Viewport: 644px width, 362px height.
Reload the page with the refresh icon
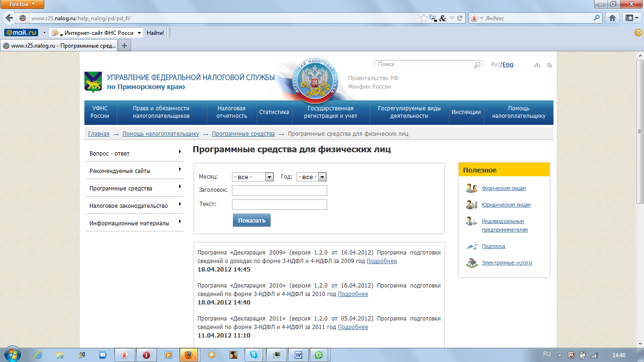coord(461,18)
